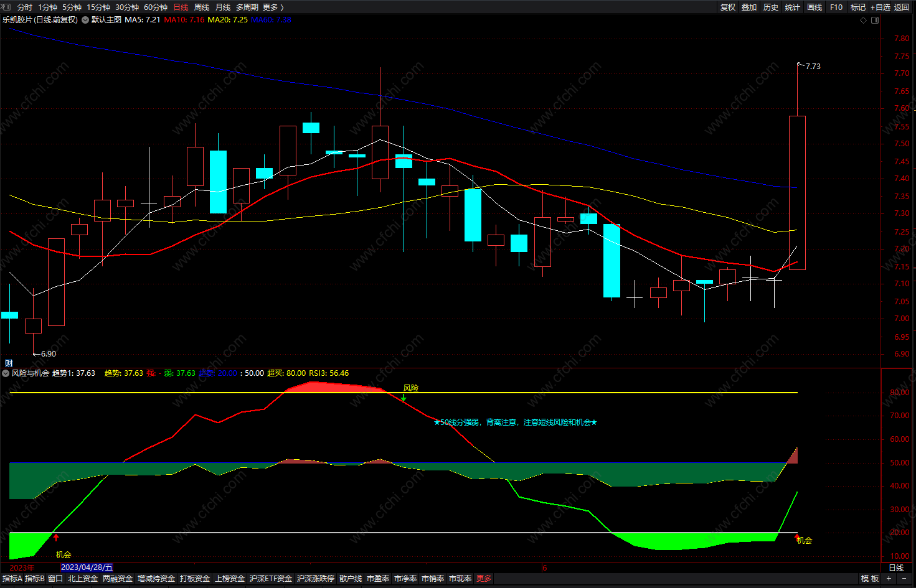This screenshot has height=588, width=916.
Task: Open 市销率 indicator tab
Action: 433,579
